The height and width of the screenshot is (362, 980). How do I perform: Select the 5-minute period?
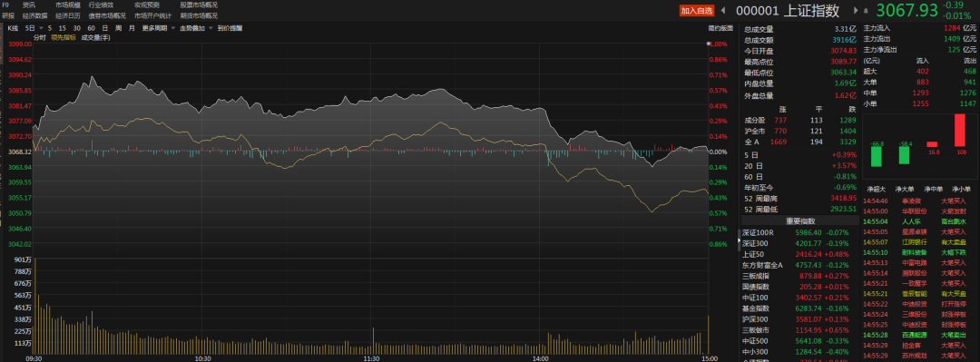click(x=49, y=28)
